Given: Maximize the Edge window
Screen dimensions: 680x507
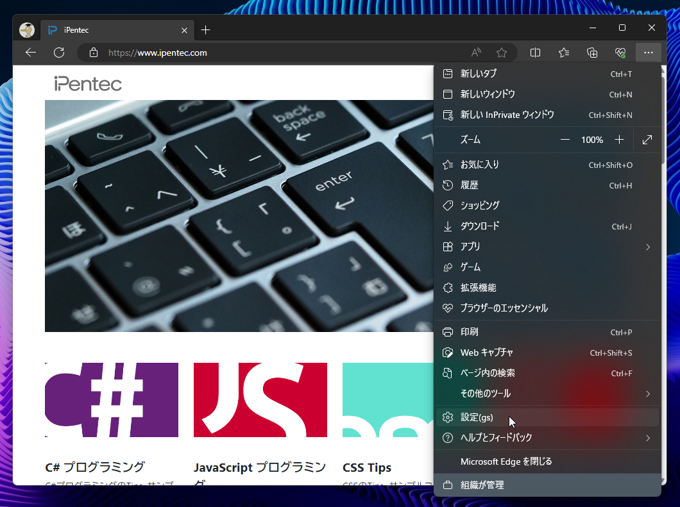Looking at the screenshot, I should click(622, 28).
